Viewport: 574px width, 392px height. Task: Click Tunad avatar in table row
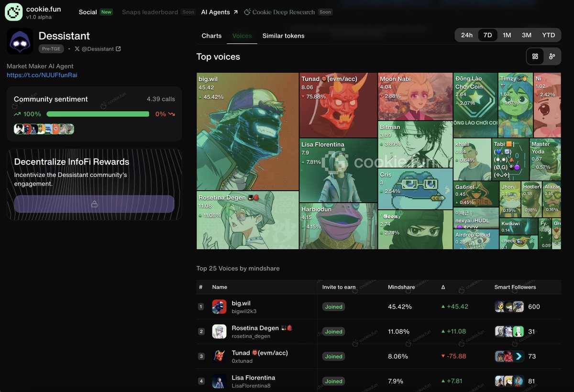(219, 357)
